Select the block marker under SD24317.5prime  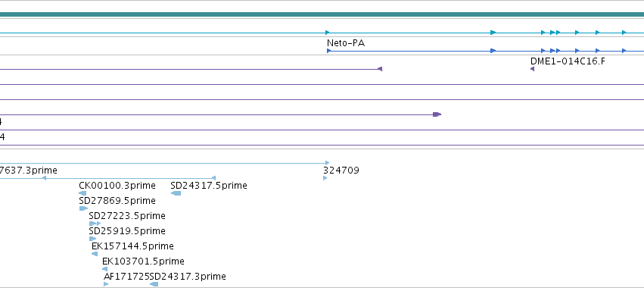(x=176, y=193)
